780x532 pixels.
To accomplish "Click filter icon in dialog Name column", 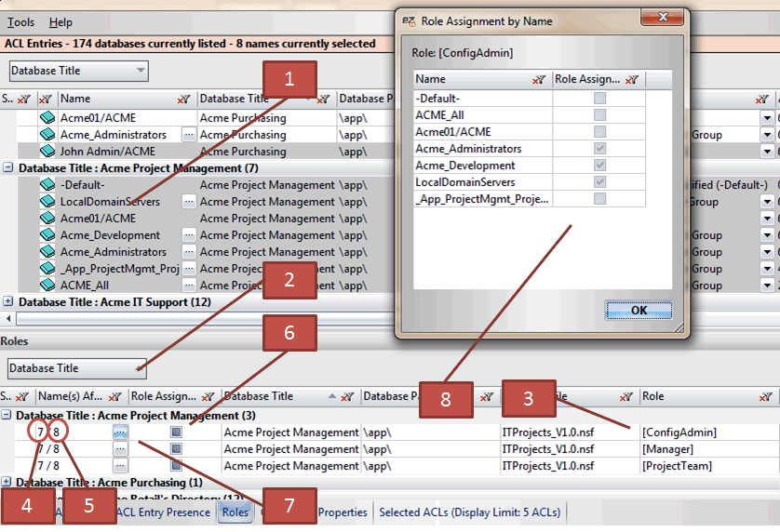I will coord(539,80).
